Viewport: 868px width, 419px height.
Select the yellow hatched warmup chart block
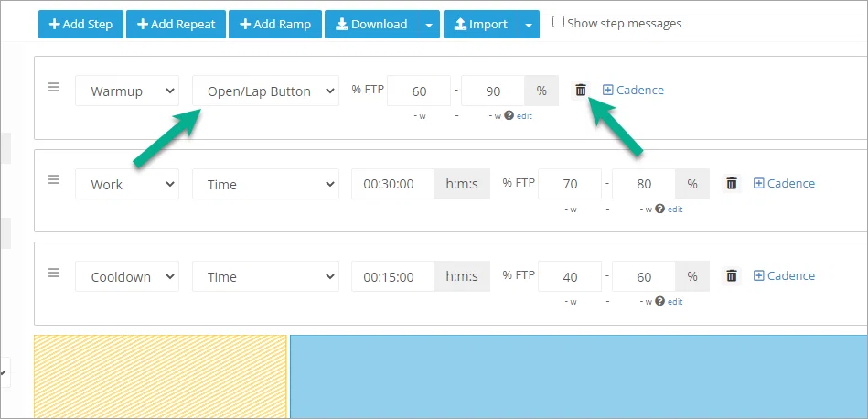pyautogui.click(x=161, y=376)
